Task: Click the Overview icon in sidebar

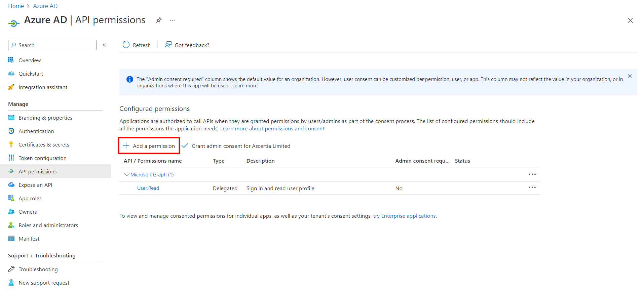Action: 11,60
